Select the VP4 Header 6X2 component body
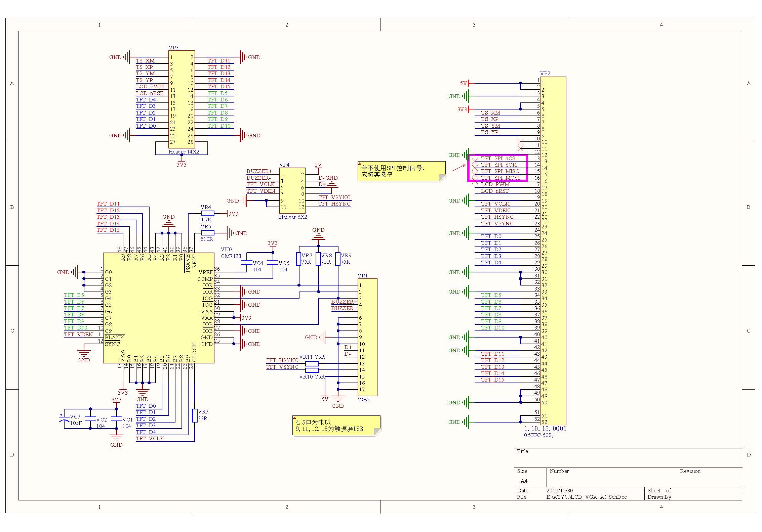 click(292, 190)
